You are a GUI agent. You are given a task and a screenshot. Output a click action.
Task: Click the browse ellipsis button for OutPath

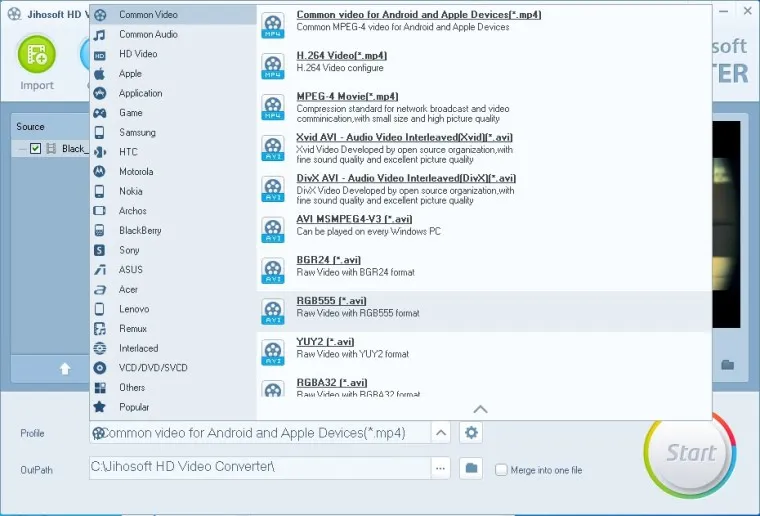440,468
